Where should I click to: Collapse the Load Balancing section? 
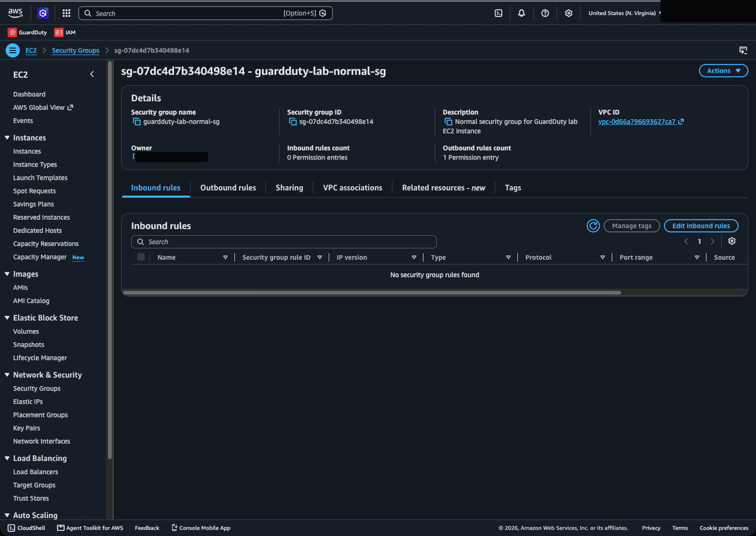point(7,458)
